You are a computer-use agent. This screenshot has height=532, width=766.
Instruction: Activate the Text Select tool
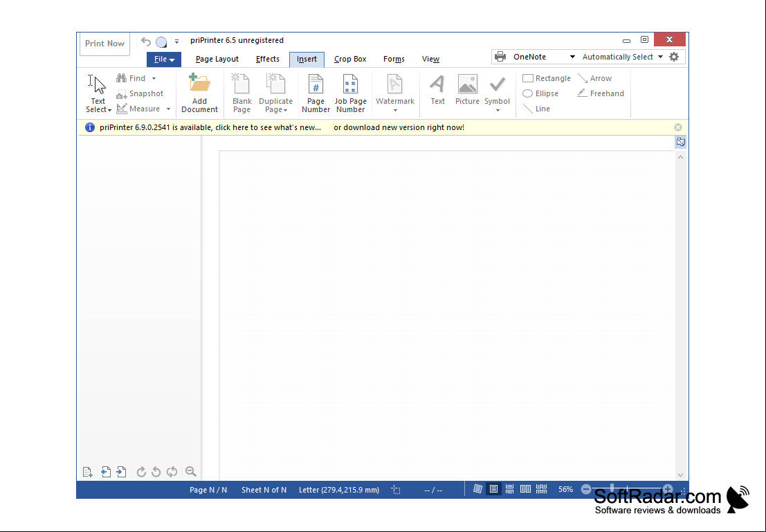click(x=98, y=93)
